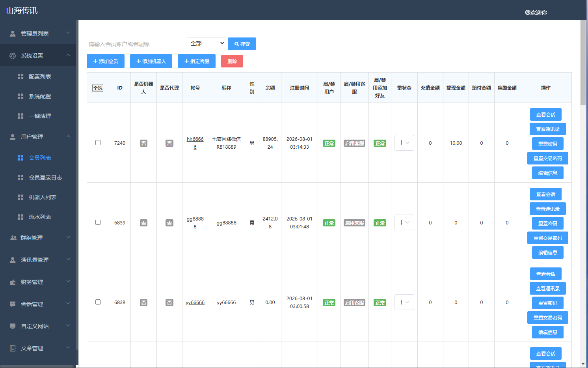Select the checkbox for member ID 6839
The height and width of the screenshot is (368, 588).
[98, 222]
